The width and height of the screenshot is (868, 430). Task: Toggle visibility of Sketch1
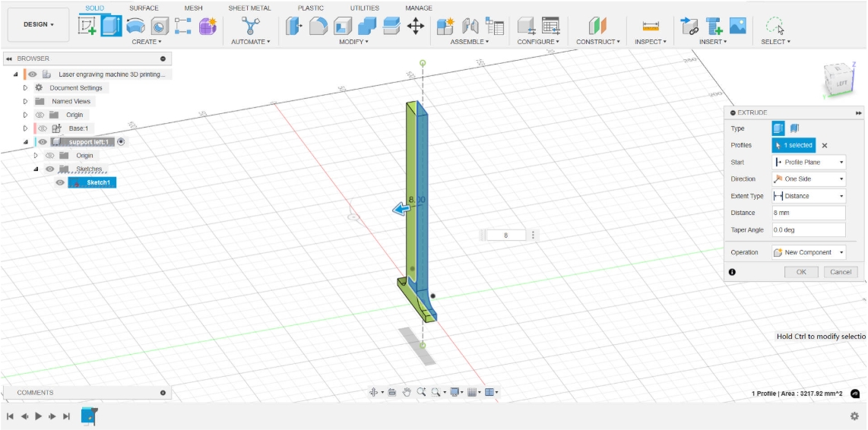pos(60,182)
